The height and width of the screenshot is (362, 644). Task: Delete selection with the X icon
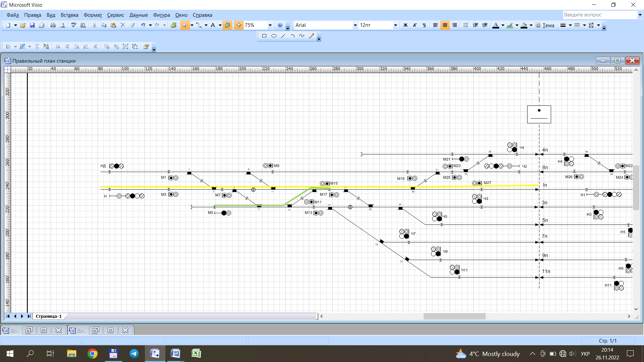pos(123,25)
